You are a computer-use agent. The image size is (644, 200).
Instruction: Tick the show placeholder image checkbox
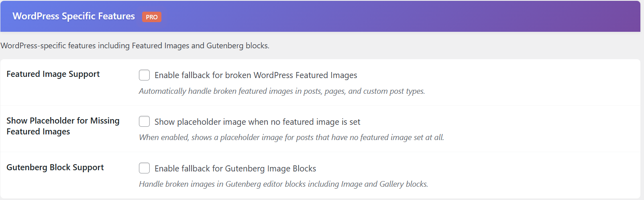144,122
